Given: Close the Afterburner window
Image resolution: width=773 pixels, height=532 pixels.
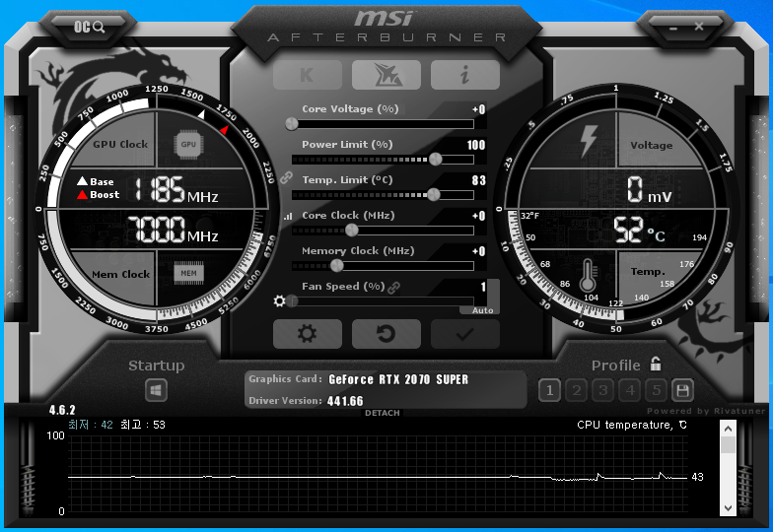Looking at the screenshot, I should point(699,26).
